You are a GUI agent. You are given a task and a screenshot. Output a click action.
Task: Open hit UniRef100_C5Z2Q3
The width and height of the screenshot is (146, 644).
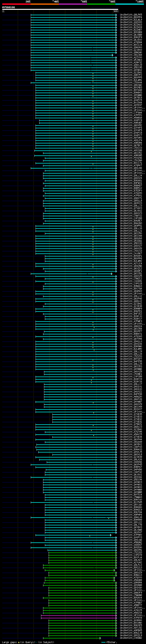131,552
